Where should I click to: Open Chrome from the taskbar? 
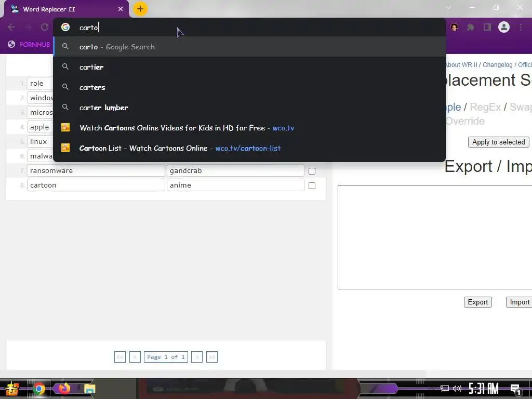pyautogui.click(x=38, y=389)
